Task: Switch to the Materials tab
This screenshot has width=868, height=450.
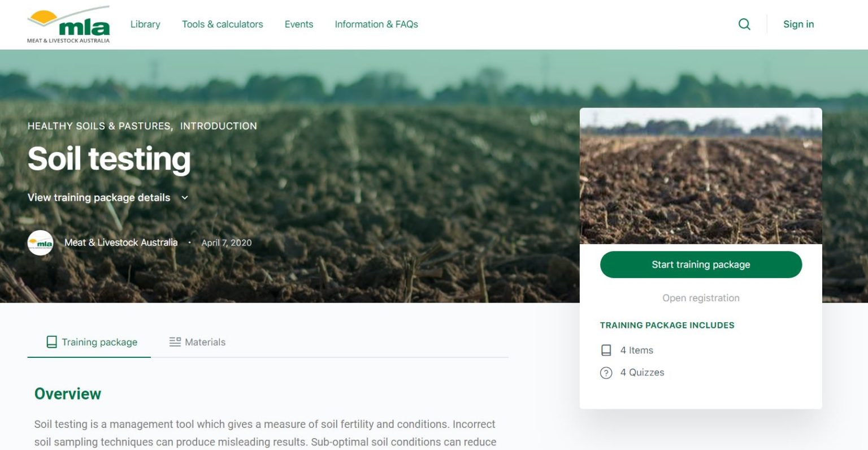Action: (x=197, y=342)
